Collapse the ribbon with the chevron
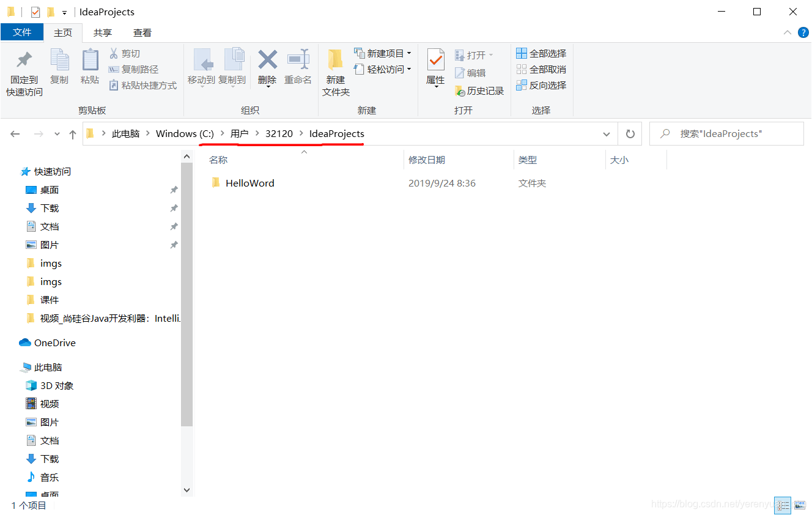Screen dimensions: 812x515 [788, 32]
